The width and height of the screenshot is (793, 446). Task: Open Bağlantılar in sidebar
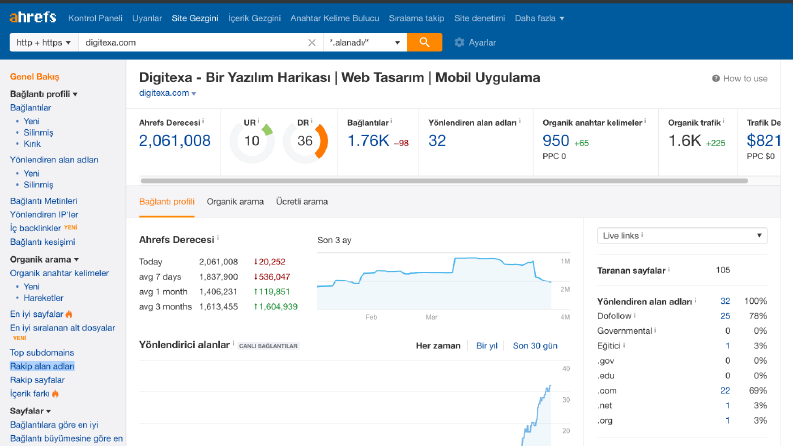(x=30, y=108)
